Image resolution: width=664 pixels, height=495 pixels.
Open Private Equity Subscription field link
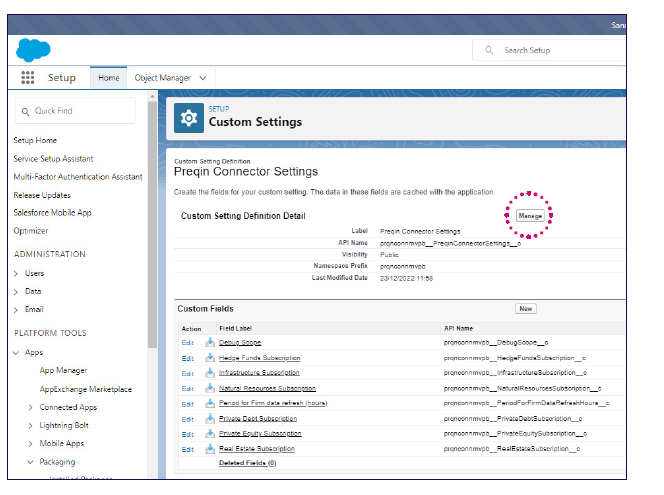(260, 434)
